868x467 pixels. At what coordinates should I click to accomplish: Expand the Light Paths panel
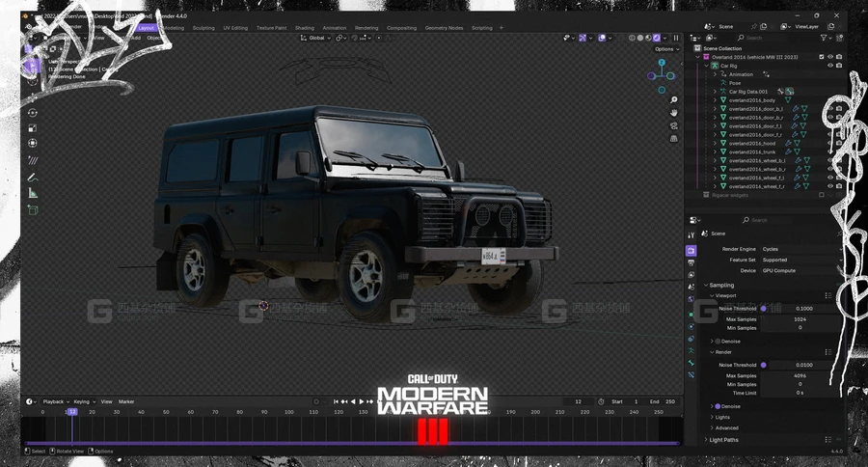tap(723, 440)
